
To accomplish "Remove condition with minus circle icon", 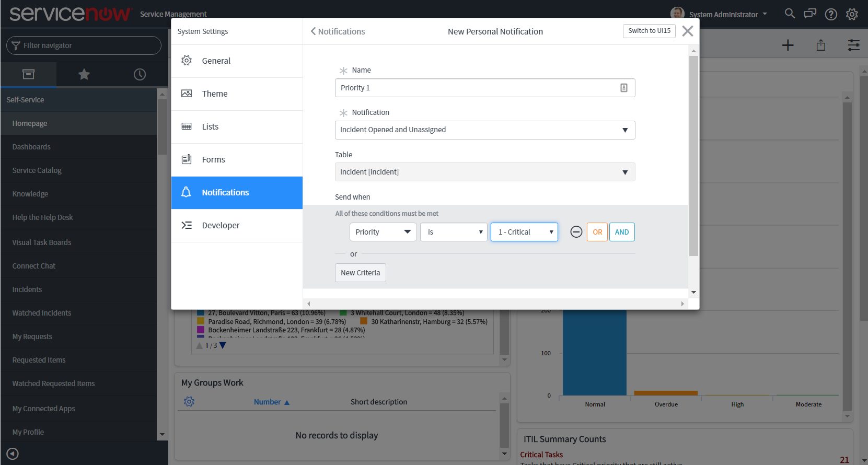I will 576,232.
